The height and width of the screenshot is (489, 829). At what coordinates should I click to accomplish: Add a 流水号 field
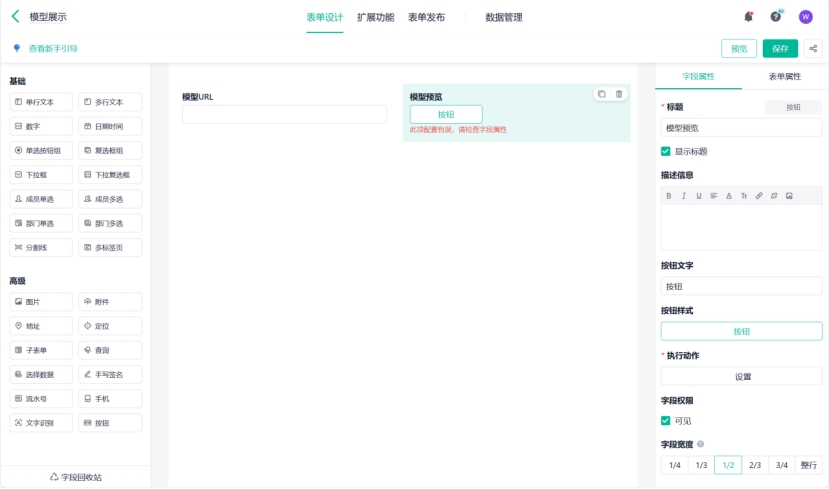[x=41, y=399]
